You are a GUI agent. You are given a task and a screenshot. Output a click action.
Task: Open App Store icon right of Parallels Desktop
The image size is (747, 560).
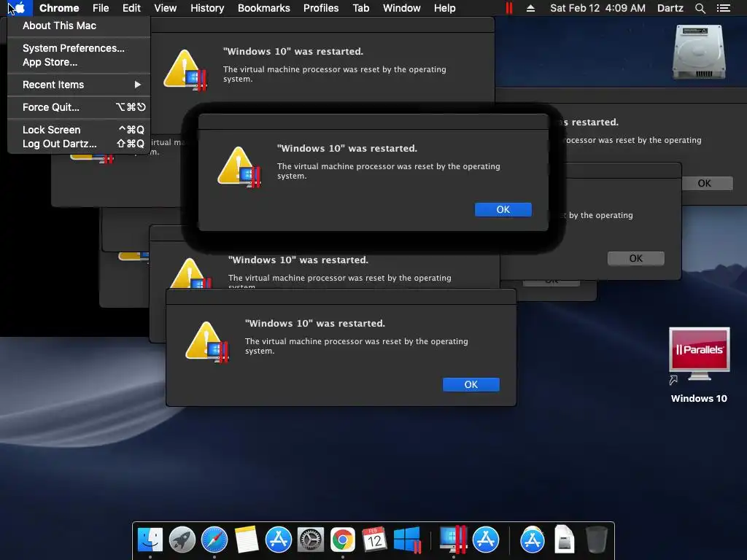pyautogui.click(x=485, y=540)
